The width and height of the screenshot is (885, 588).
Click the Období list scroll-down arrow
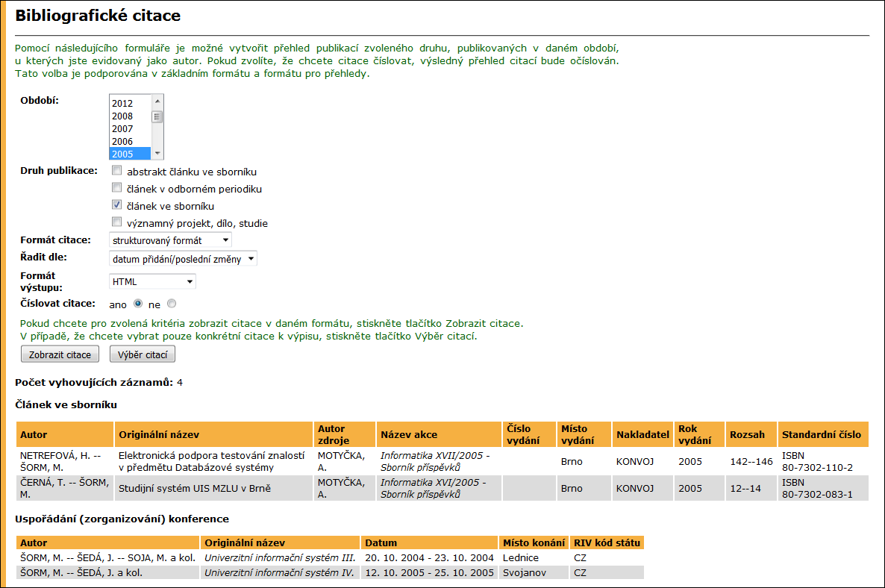(157, 154)
